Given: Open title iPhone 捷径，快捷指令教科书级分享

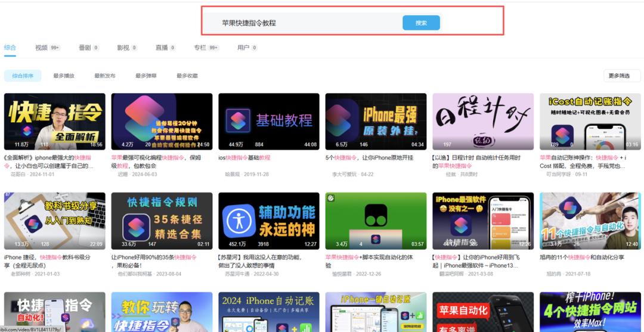Looking at the screenshot, I should [47, 261].
